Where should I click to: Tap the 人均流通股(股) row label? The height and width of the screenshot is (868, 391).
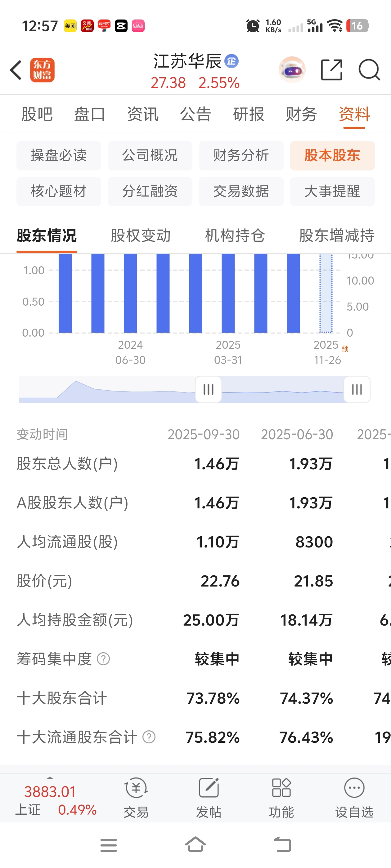(67, 542)
